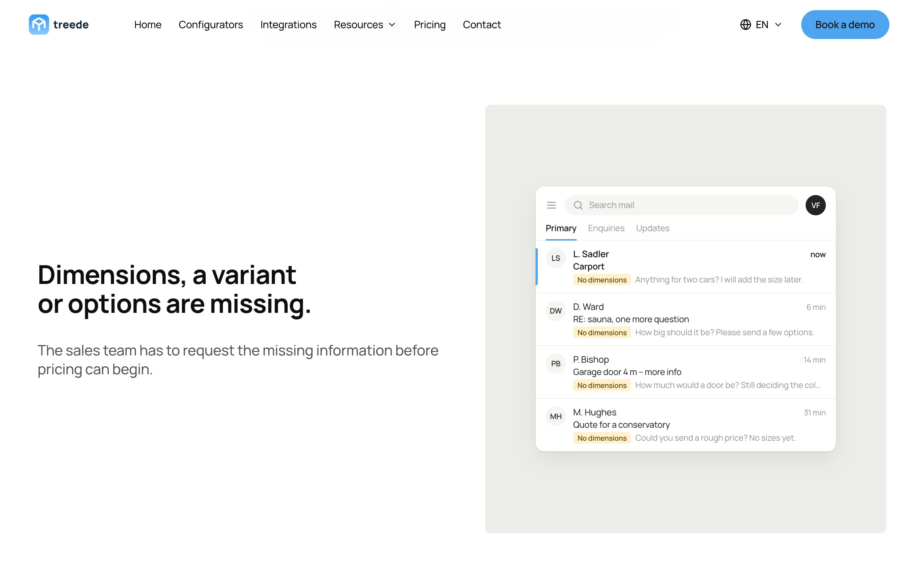Select the PB avatar for P. Bishop
This screenshot has width=924, height=578.
tap(555, 363)
